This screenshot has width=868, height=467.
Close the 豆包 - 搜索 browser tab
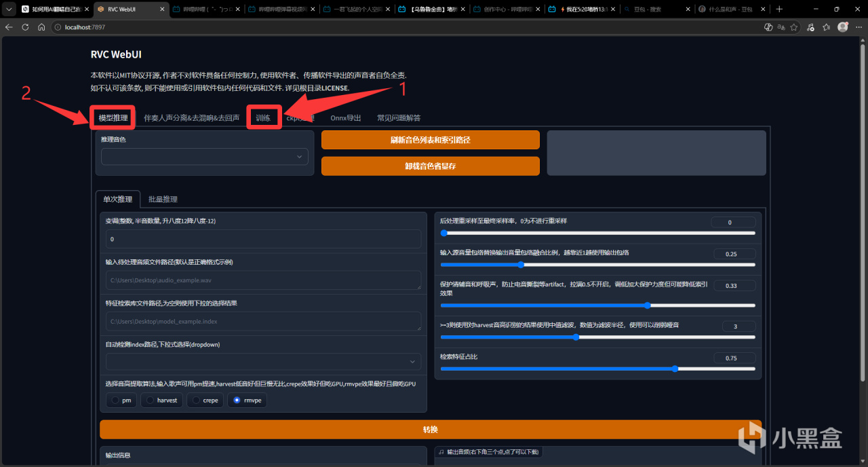[x=690, y=10]
